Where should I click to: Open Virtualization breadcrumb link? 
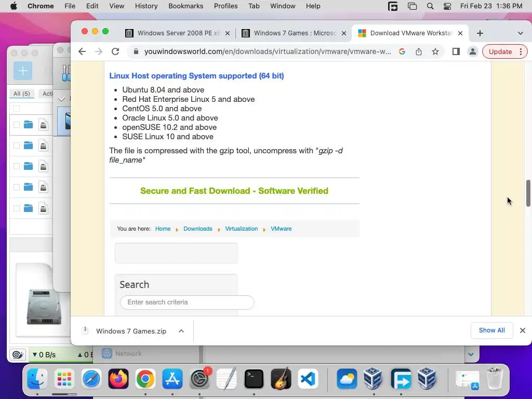(x=241, y=229)
